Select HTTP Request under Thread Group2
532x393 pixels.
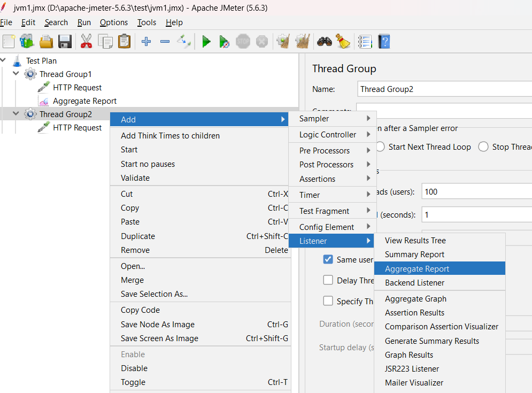[x=77, y=128]
